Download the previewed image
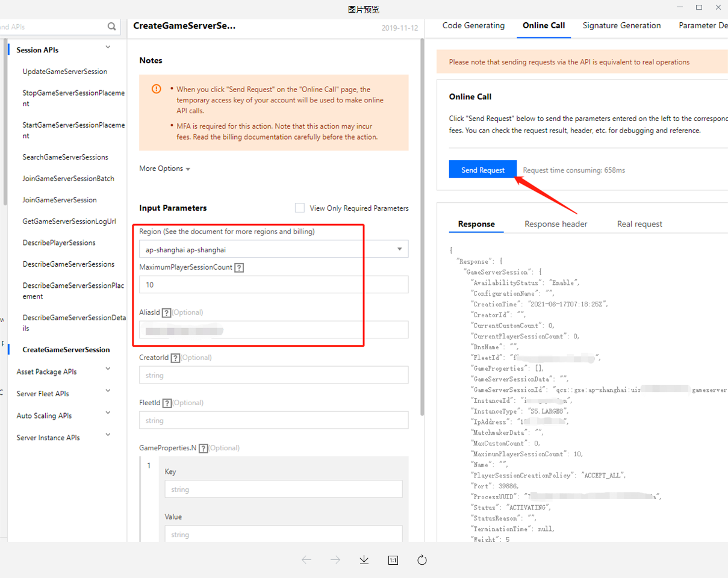This screenshot has width=728, height=578. coord(364,560)
